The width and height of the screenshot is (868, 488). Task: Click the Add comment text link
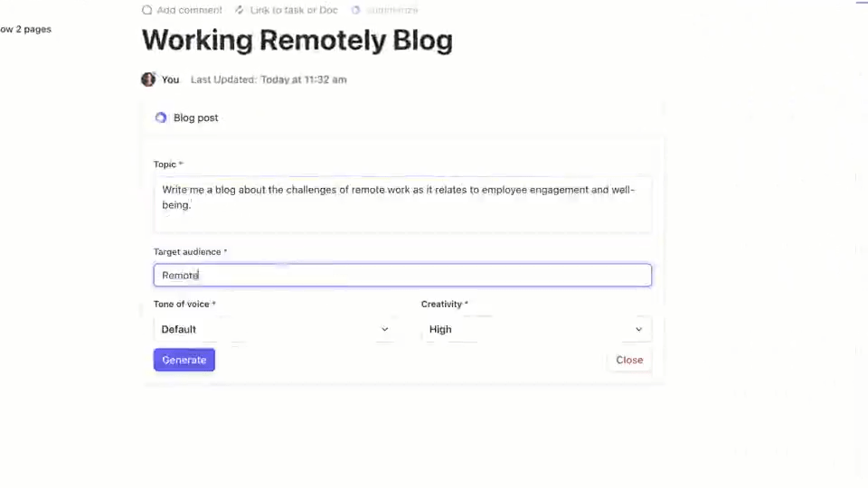[x=189, y=10]
